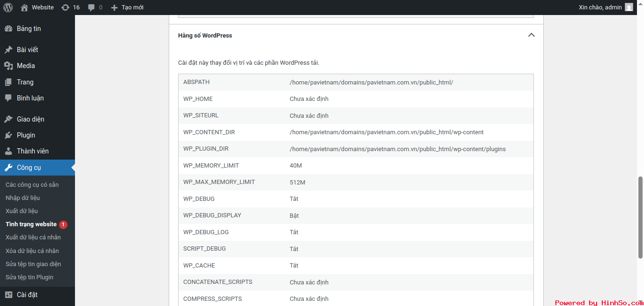Go to Các công cụ có sẵn
This screenshot has width=644, height=306.
[32, 185]
